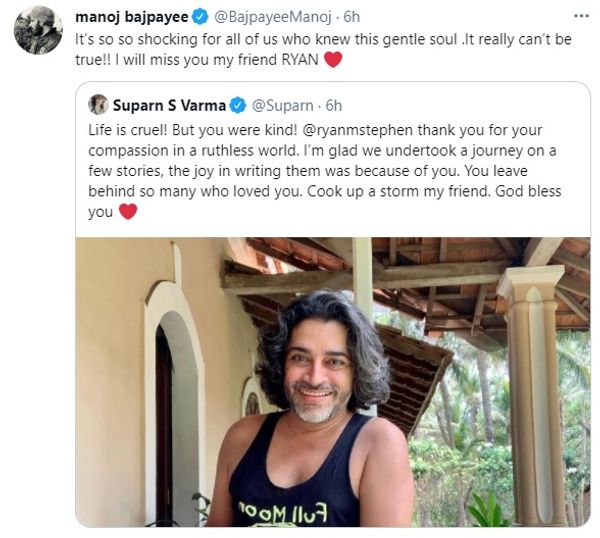Open the 6h timestamp of main tweet

[x=352, y=17]
